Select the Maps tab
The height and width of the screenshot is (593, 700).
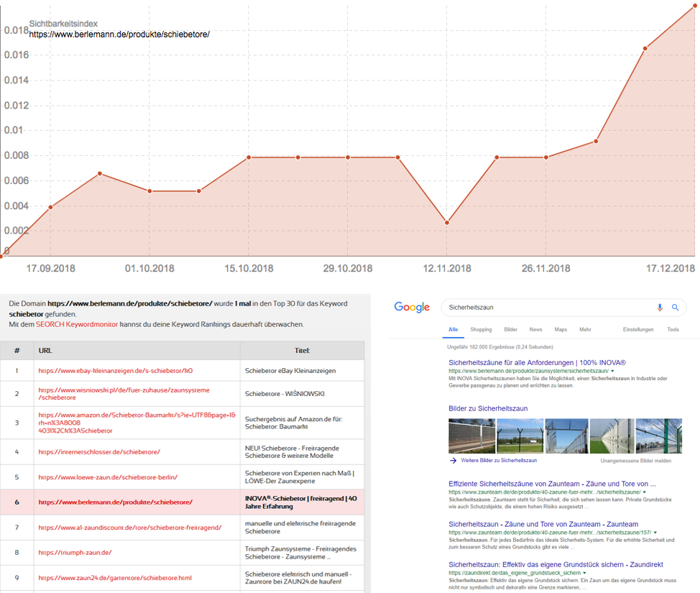[x=561, y=329]
